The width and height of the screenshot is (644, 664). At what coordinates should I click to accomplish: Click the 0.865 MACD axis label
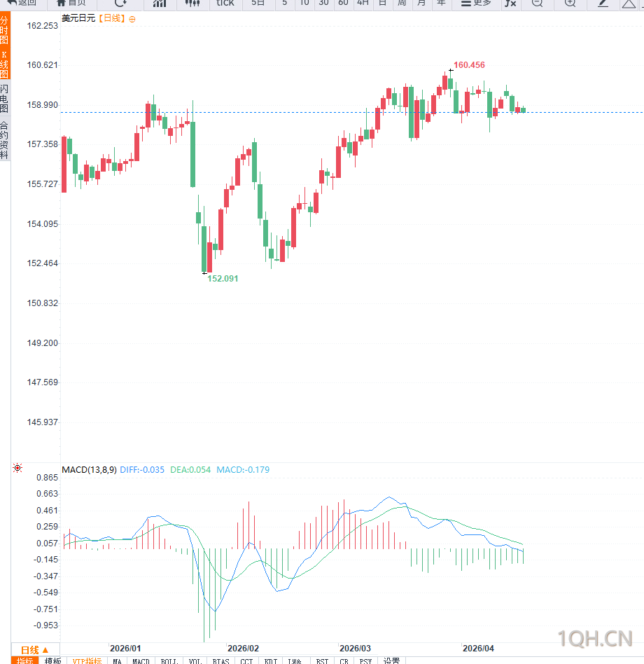click(x=48, y=478)
